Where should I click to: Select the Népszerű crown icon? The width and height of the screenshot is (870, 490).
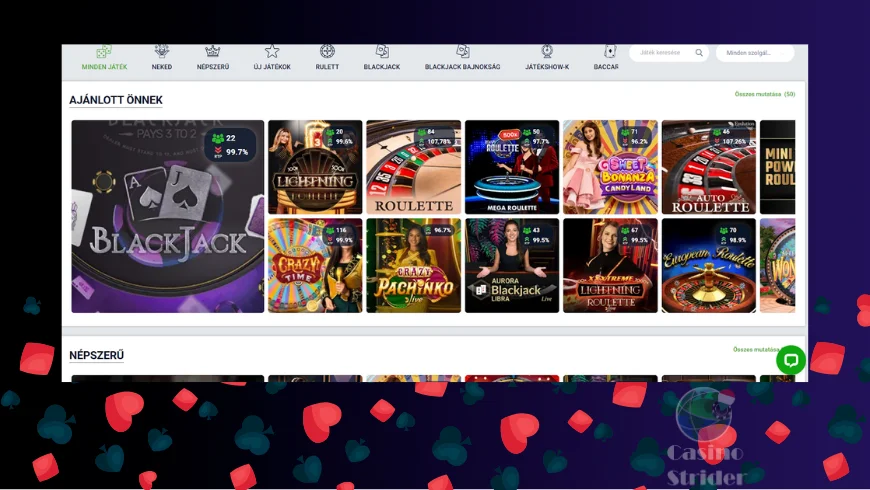213,51
